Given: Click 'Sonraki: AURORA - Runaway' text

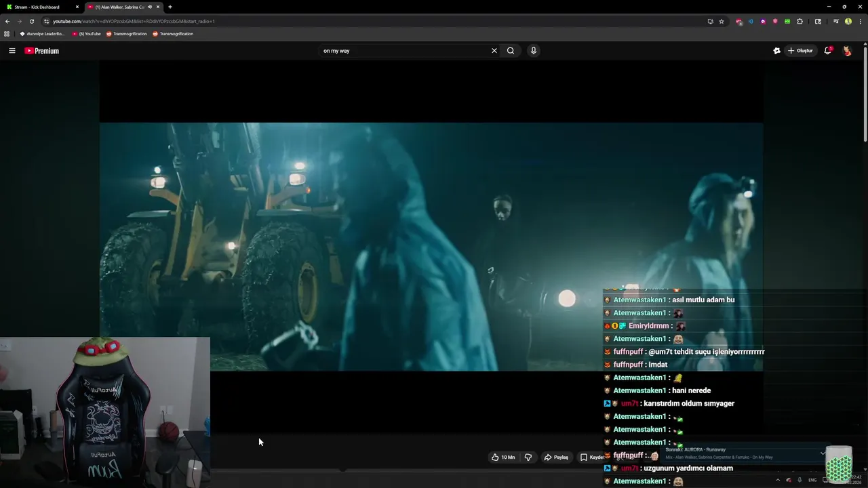Looking at the screenshot, I should click(x=695, y=449).
